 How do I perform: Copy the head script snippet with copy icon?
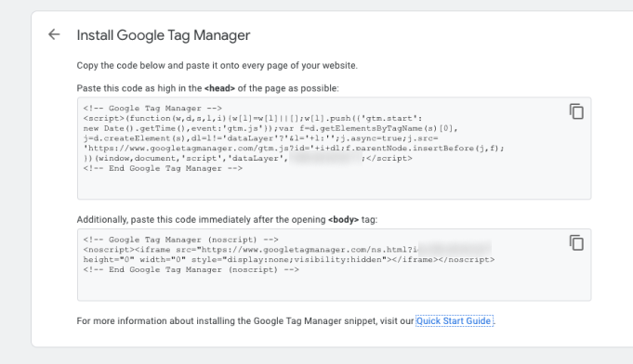(576, 111)
